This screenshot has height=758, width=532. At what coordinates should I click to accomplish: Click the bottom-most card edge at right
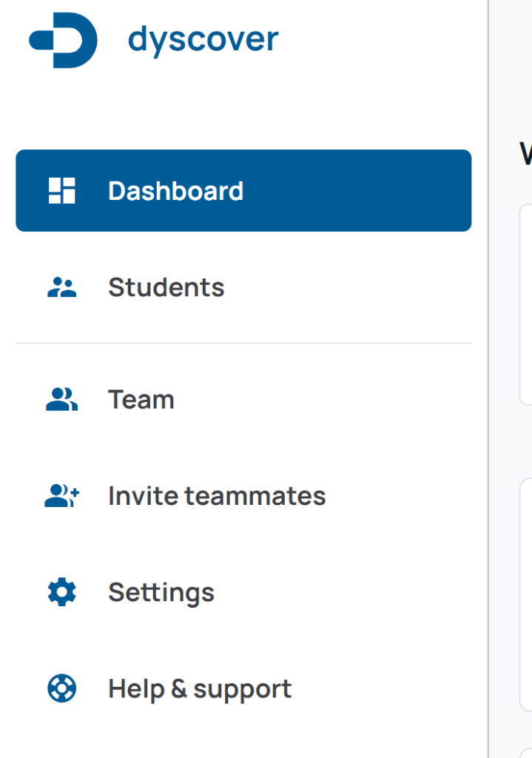pyautogui.click(x=526, y=753)
